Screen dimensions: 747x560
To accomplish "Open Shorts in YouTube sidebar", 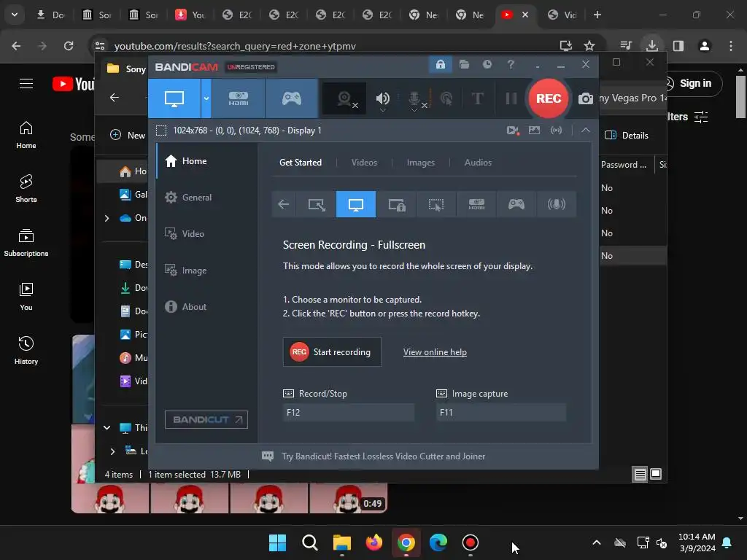I will coord(26,188).
